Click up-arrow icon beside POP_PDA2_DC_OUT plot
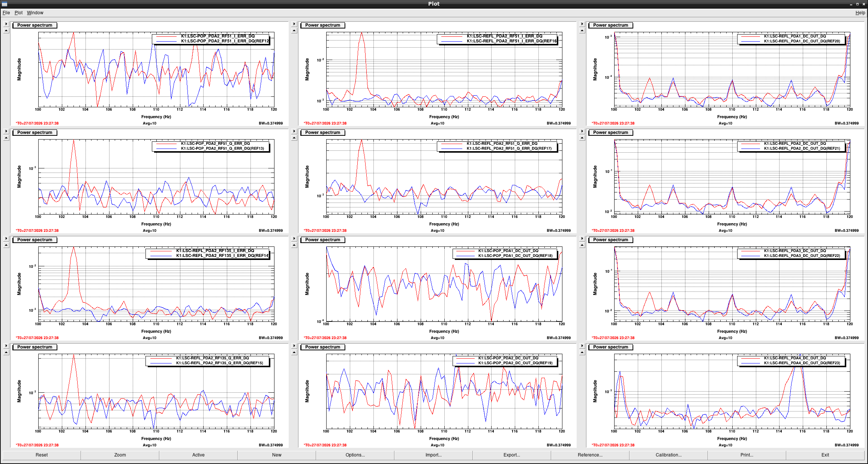The height and width of the screenshot is (464, 868). [x=294, y=353]
